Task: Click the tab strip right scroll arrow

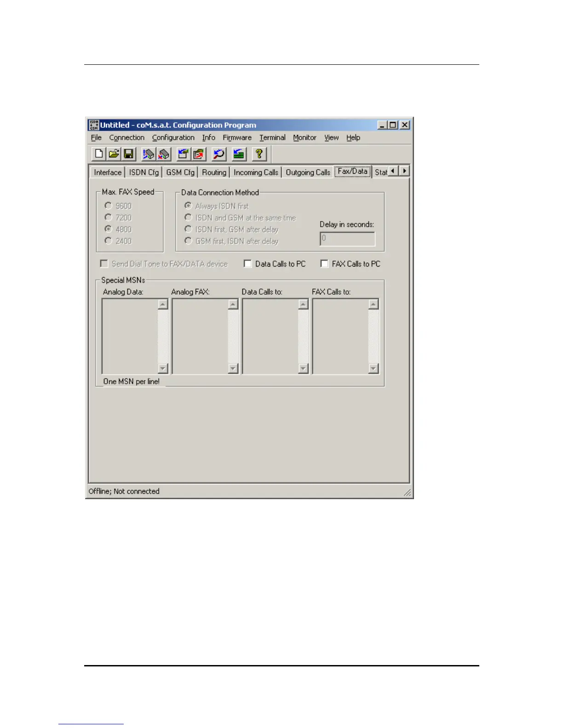Action: pyautogui.click(x=404, y=171)
